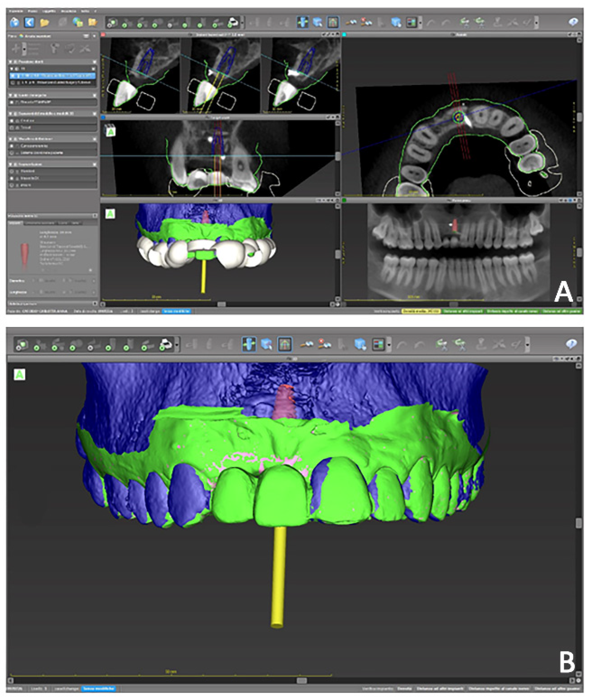Viewport: 591px width, 700px height.
Task: Toggle visibility checkbox of the highlighted blue implant row
Action: coord(13,76)
